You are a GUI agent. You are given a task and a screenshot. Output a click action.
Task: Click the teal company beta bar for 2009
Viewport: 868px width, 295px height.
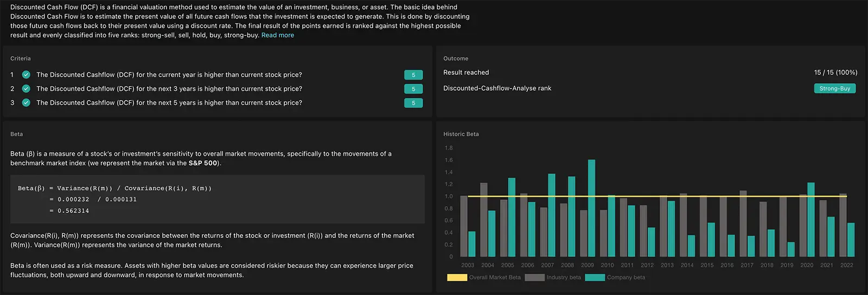pos(591,208)
